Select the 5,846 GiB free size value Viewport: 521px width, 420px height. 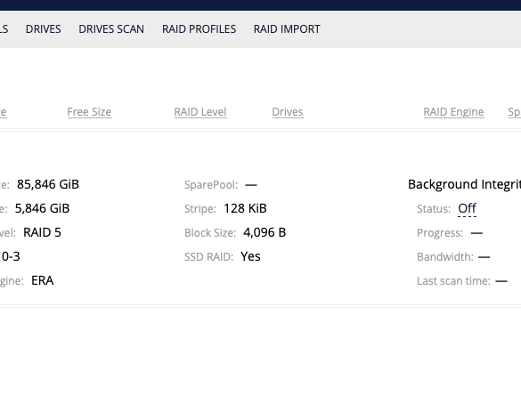[42, 208]
